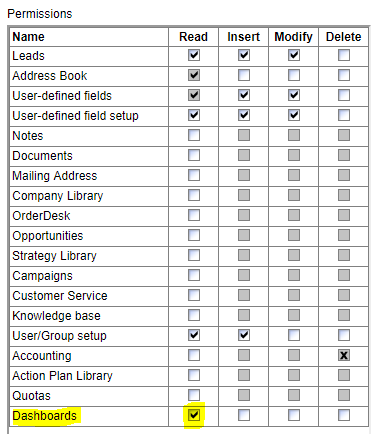Check Delete permission for Dashboards
The width and height of the screenshot is (378, 434).
[344, 415]
